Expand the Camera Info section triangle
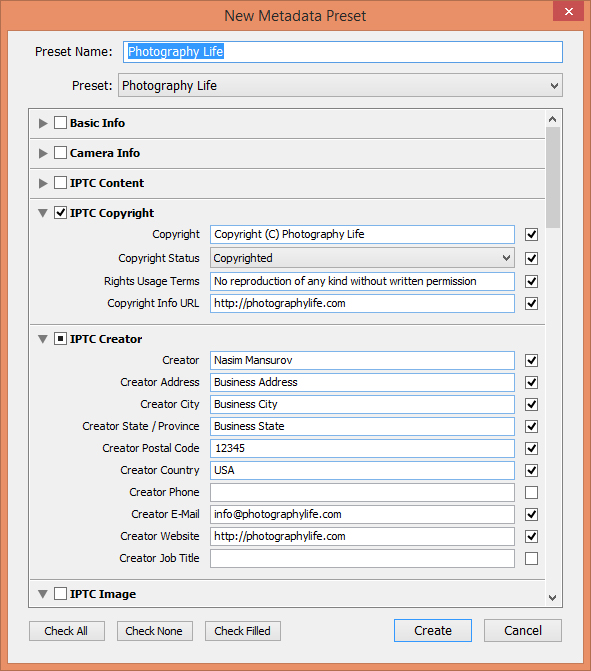591x671 pixels. click(x=43, y=153)
